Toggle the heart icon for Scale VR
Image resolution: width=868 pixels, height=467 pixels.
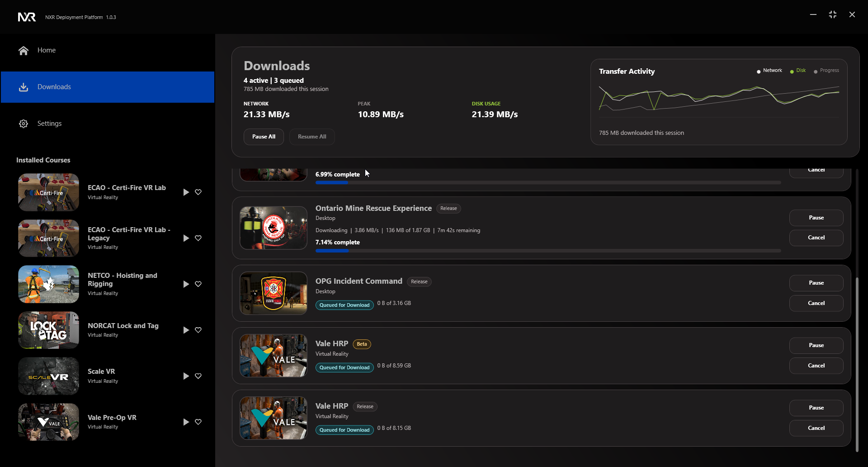198,376
